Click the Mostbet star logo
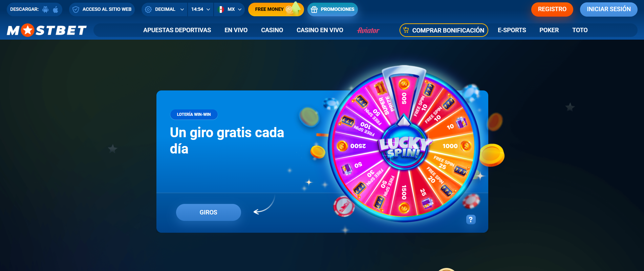 point(28,30)
